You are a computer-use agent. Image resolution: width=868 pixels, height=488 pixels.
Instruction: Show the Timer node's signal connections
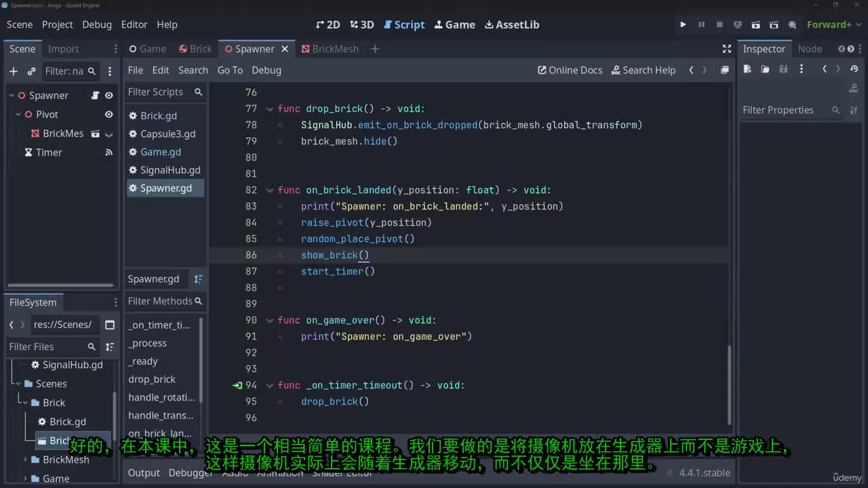(x=108, y=152)
